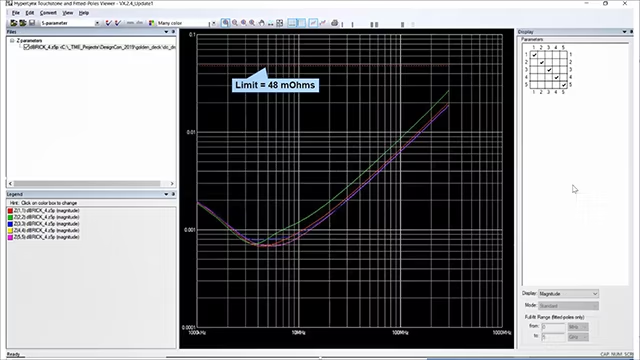Collapse the Z-parameters tree node
Image resolution: width=640 pixels, height=360 pixels.
pyautogui.click(x=12, y=40)
